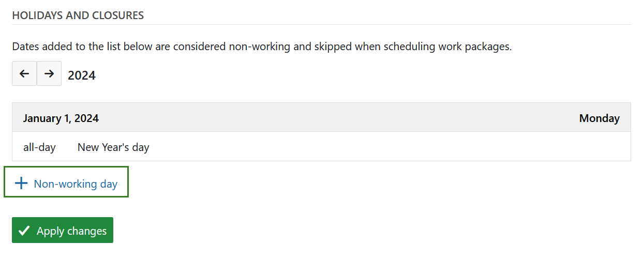The height and width of the screenshot is (259, 644).
Task: Click the January 1, 2024 date header
Action: 61,118
